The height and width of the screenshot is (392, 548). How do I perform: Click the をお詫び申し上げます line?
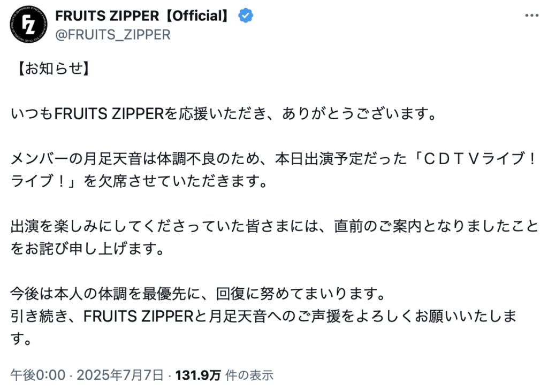click(x=87, y=249)
